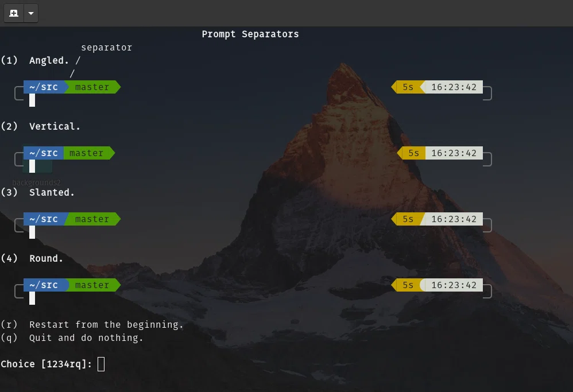The width and height of the screenshot is (573, 392).
Task: Select the "(3) Slanted." option text
Action: click(38, 192)
